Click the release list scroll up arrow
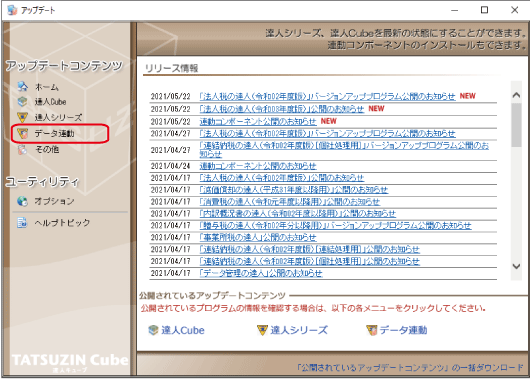The width and height of the screenshot is (530, 379). (516, 95)
